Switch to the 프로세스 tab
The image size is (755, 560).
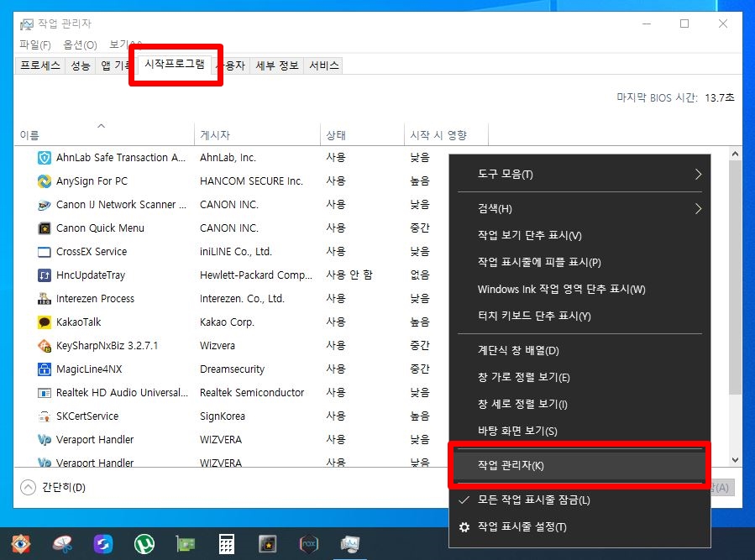click(40, 65)
